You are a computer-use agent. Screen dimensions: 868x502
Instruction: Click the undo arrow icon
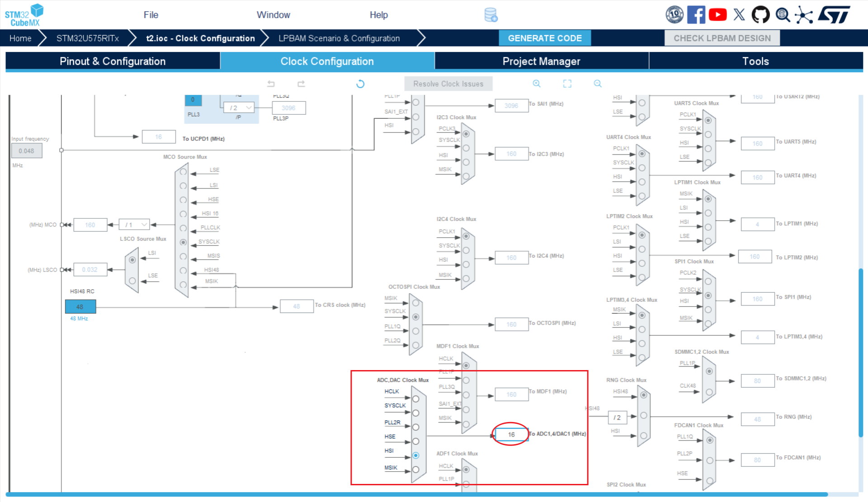click(271, 84)
